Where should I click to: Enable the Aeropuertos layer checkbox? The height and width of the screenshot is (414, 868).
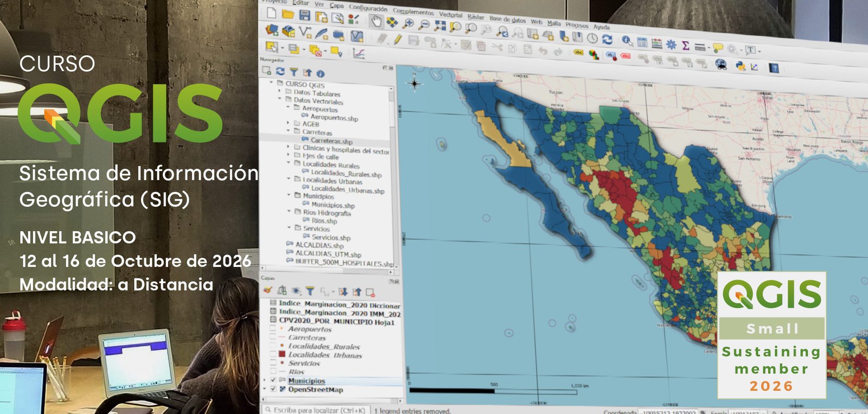[x=273, y=328]
